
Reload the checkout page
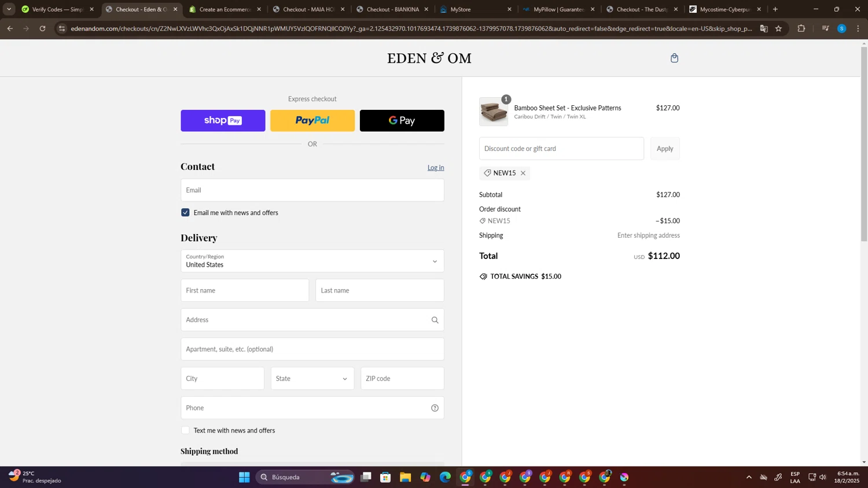point(42,28)
